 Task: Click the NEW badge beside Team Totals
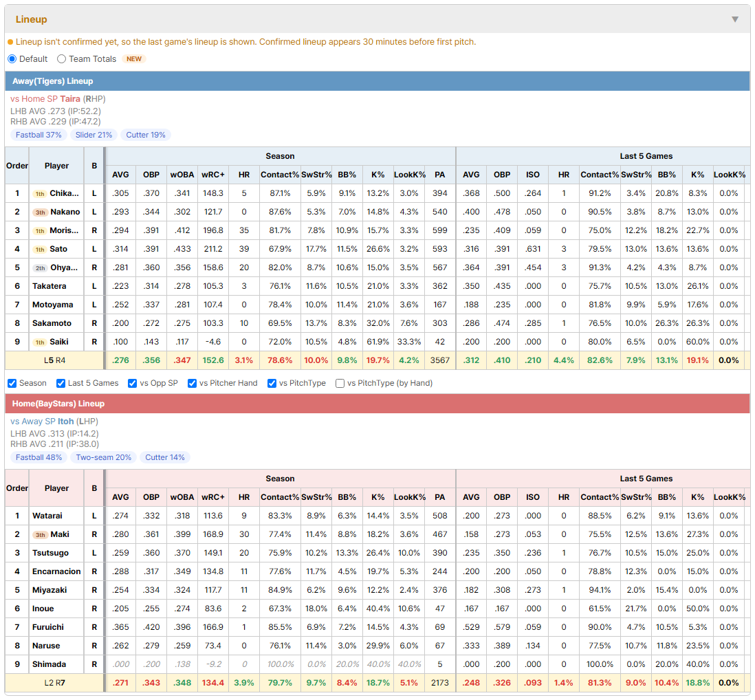coord(134,58)
